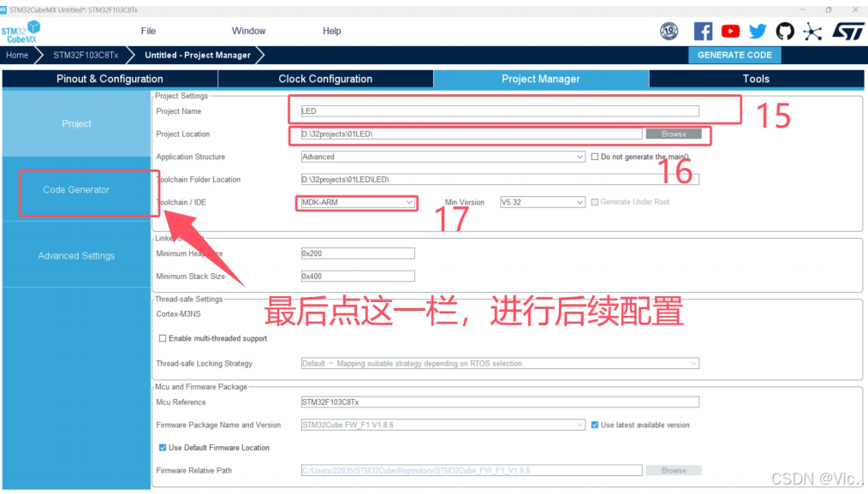Click Mcu Reference field

500,402
